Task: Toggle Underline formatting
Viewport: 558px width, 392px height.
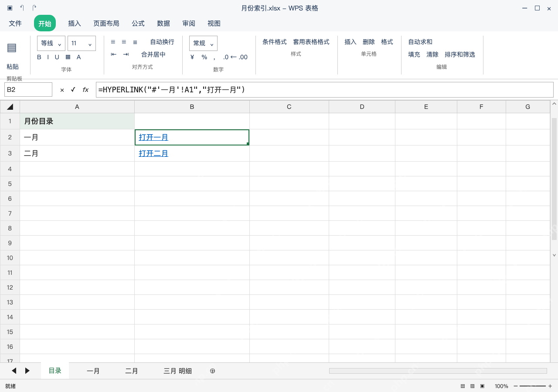Action: click(57, 57)
